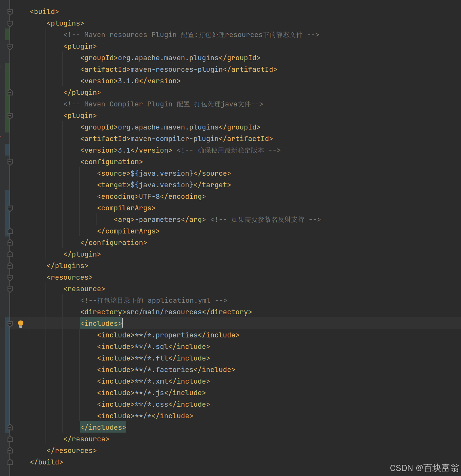Click fold end marker at </resources>
The image size is (461, 476).
10,451
